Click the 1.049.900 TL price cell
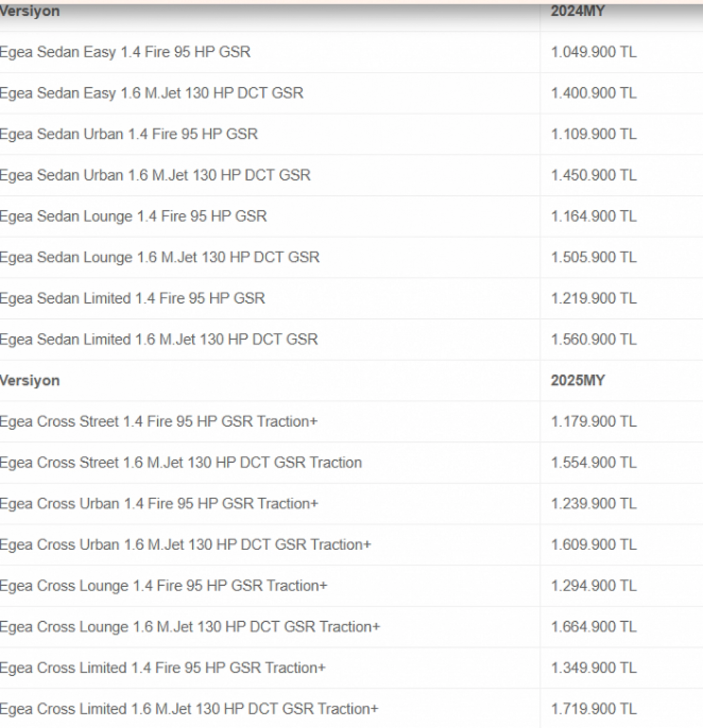The width and height of the screenshot is (703, 728). coord(594,52)
